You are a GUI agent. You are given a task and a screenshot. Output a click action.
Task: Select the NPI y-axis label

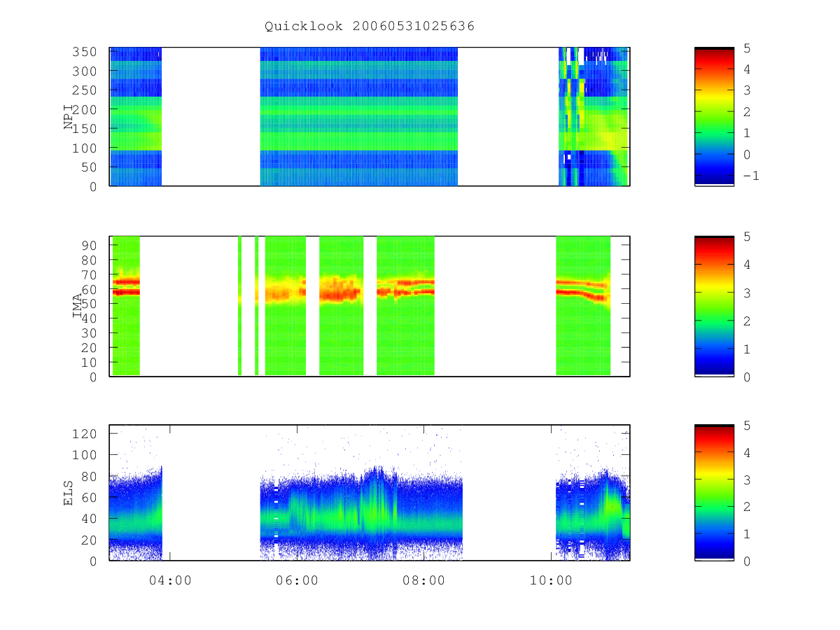tap(69, 117)
